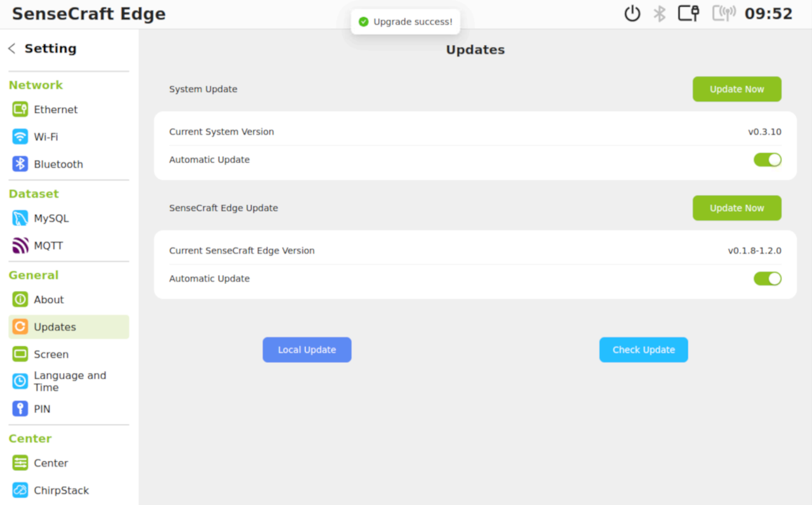Click the power icon in top bar
Image resolution: width=812 pixels, height=505 pixels.
(632, 13)
